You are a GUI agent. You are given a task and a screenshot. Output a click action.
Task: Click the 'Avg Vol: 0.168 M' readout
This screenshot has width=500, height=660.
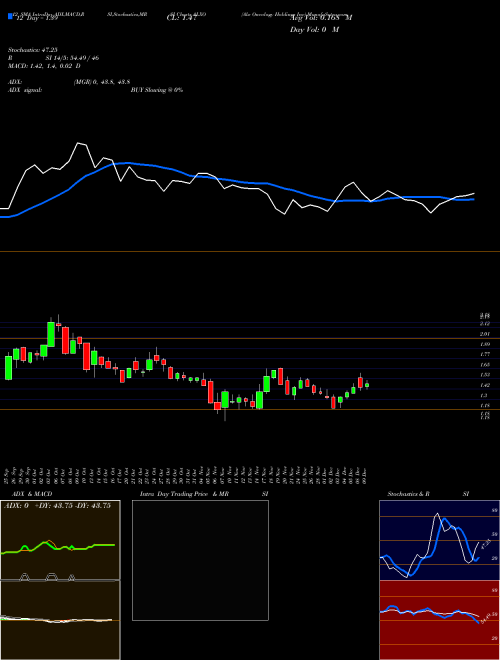click(x=321, y=18)
